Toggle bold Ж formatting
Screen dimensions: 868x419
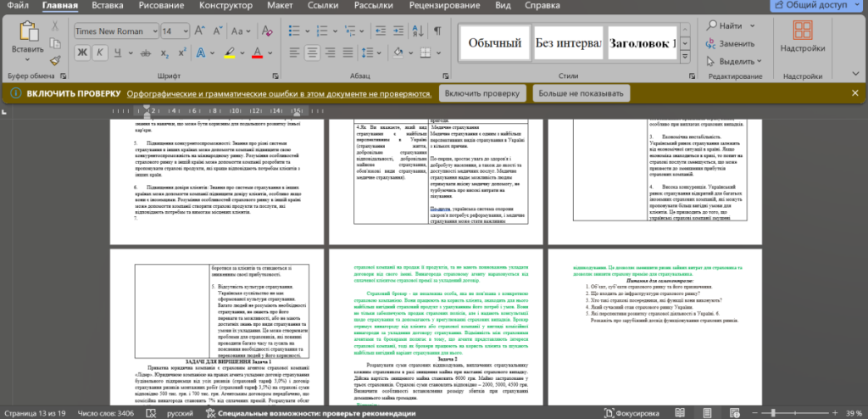83,53
